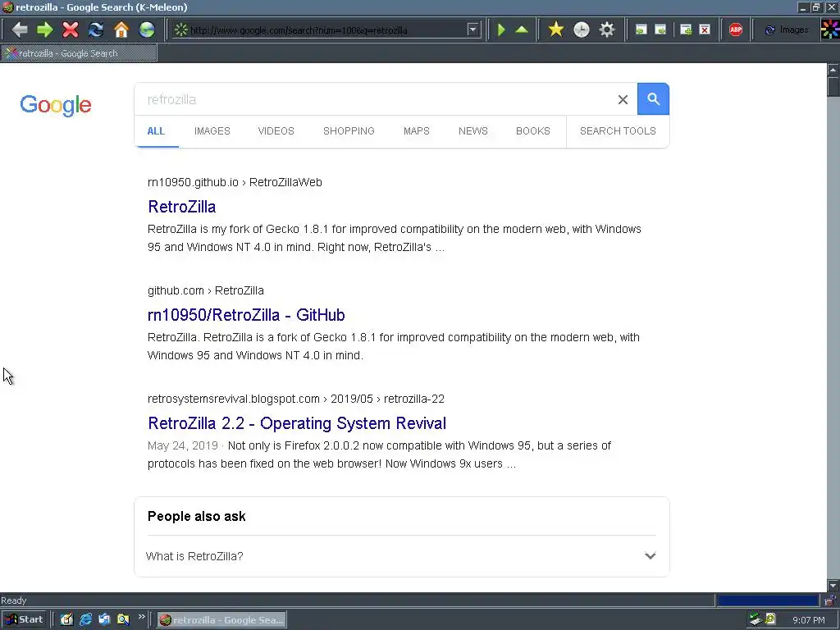Launch Internet Explorer from quick launch
The height and width of the screenshot is (630, 840).
coord(85,620)
